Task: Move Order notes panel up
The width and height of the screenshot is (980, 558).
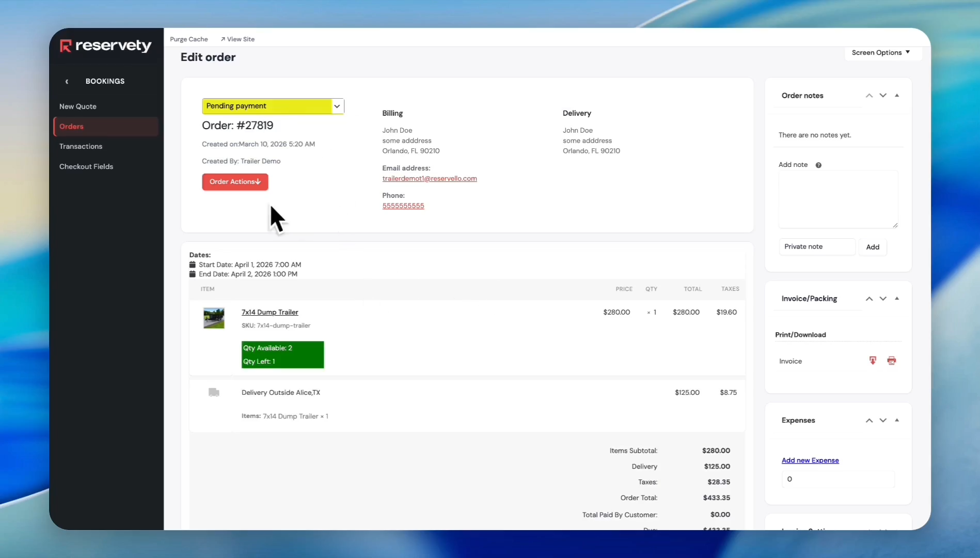Action: click(870, 96)
